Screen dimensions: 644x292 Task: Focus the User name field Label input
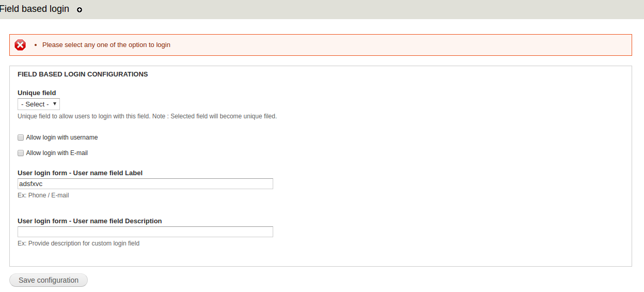(145, 184)
